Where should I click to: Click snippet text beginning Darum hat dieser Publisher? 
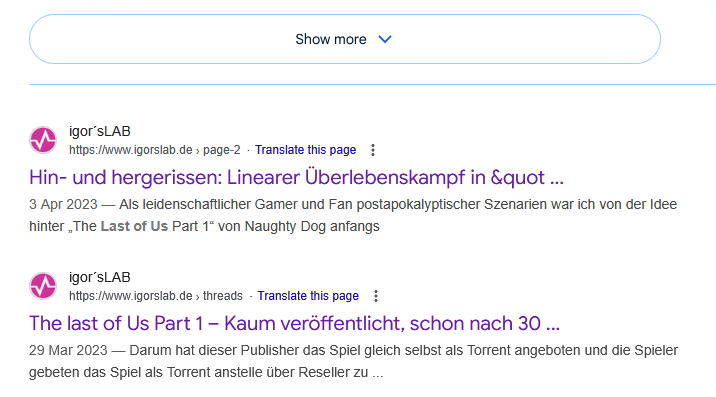(x=353, y=361)
